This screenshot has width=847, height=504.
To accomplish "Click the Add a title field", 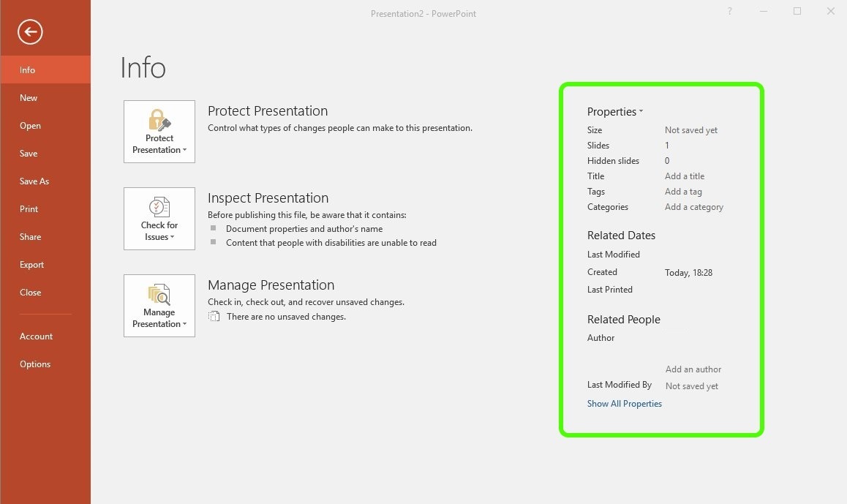I will tap(685, 176).
